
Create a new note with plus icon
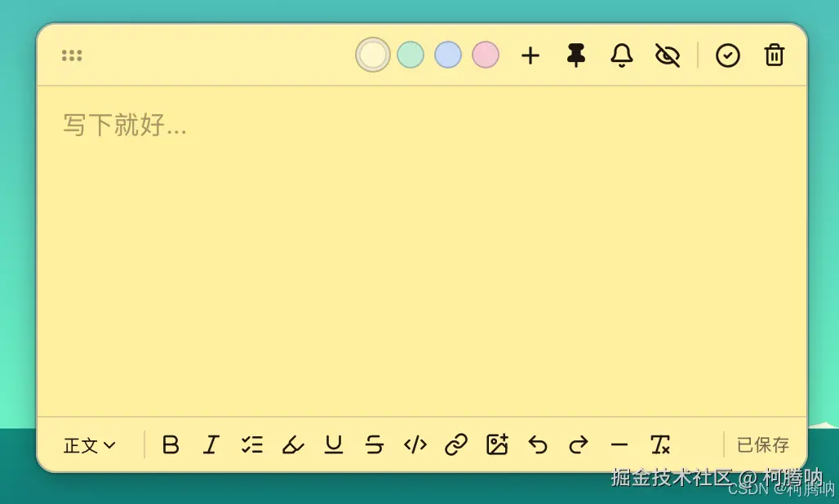tap(530, 55)
